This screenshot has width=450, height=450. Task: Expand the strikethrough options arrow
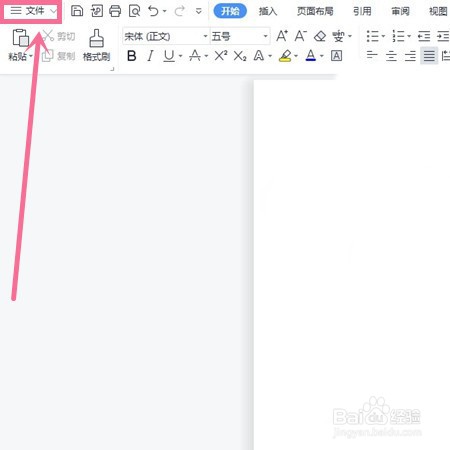(x=206, y=56)
